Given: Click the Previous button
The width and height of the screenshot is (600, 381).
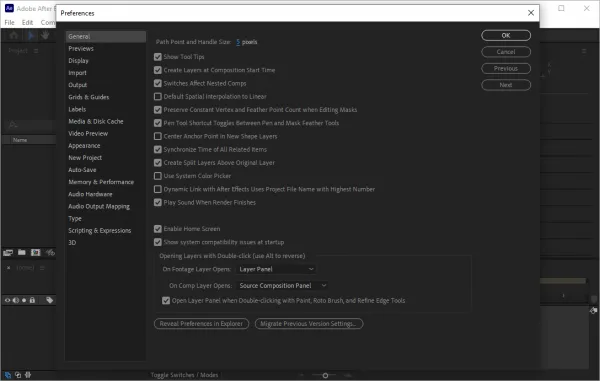Looking at the screenshot, I should (506, 68).
